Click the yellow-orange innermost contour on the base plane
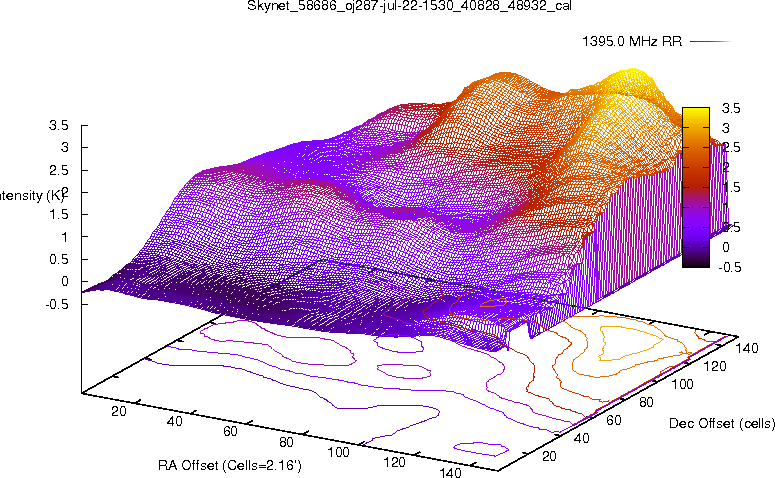Screen dimensions: 775x478 [630, 344]
